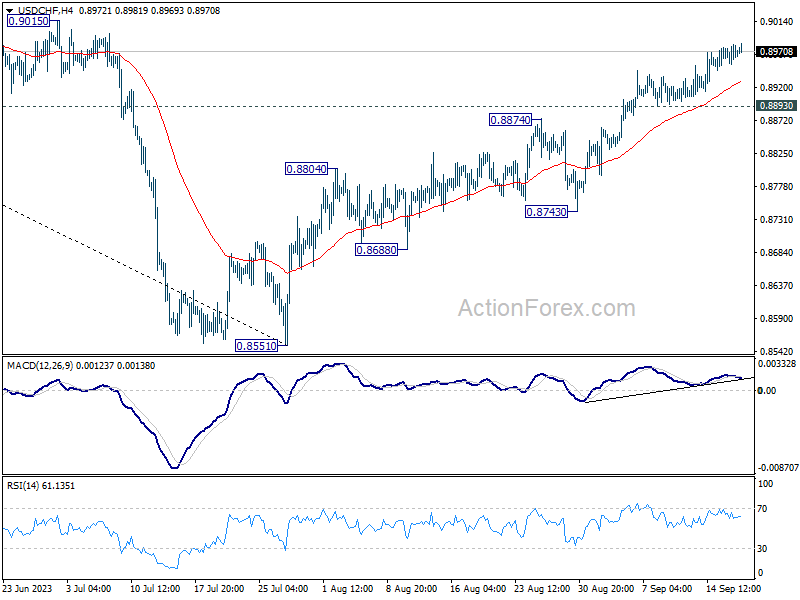The width and height of the screenshot is (800, 600).
Task: Open the chart menu triangle beside USDCHF
Action: pos(9,11)
